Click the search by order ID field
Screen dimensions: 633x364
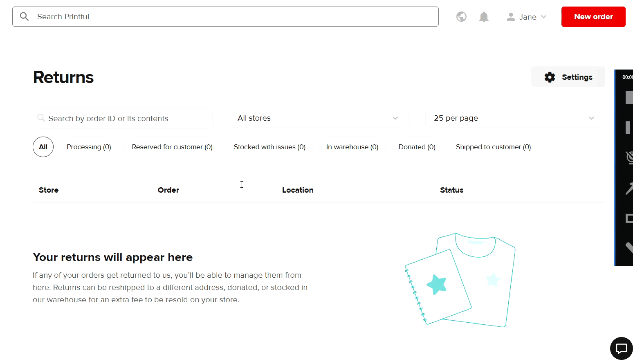[122, 118]
